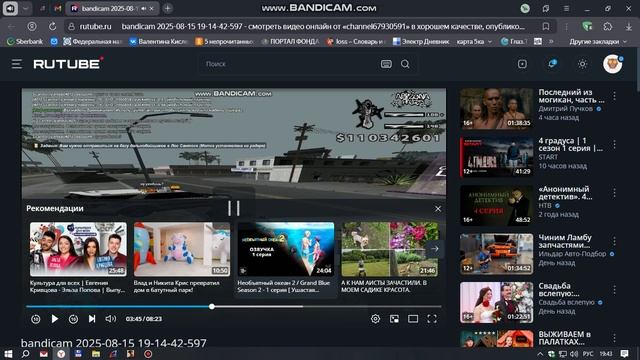Toggle the light/dark theme sun icon
This screenshot has height=360, width=640.
[582, 64]
